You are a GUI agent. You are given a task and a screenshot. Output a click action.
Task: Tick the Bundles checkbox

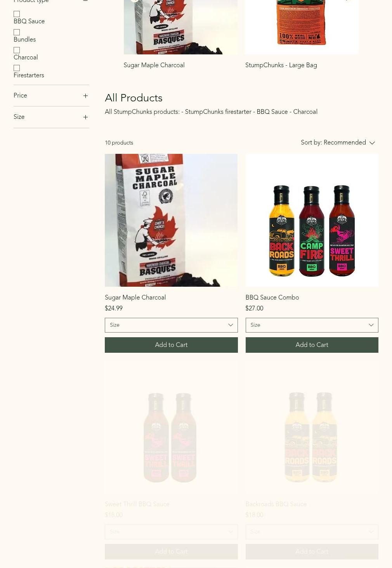(17, 32)
